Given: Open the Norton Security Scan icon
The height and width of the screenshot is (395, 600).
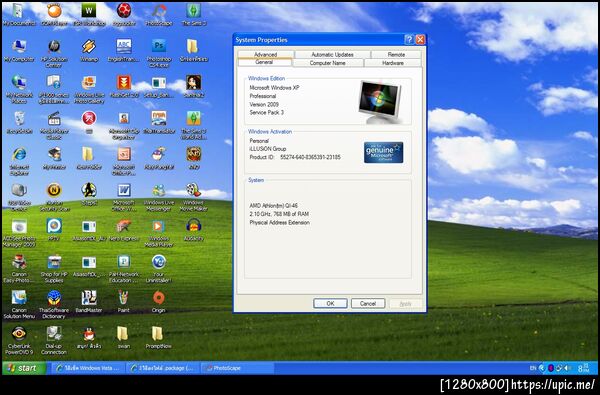Looking at the screenshot, I should coord(54,197).
